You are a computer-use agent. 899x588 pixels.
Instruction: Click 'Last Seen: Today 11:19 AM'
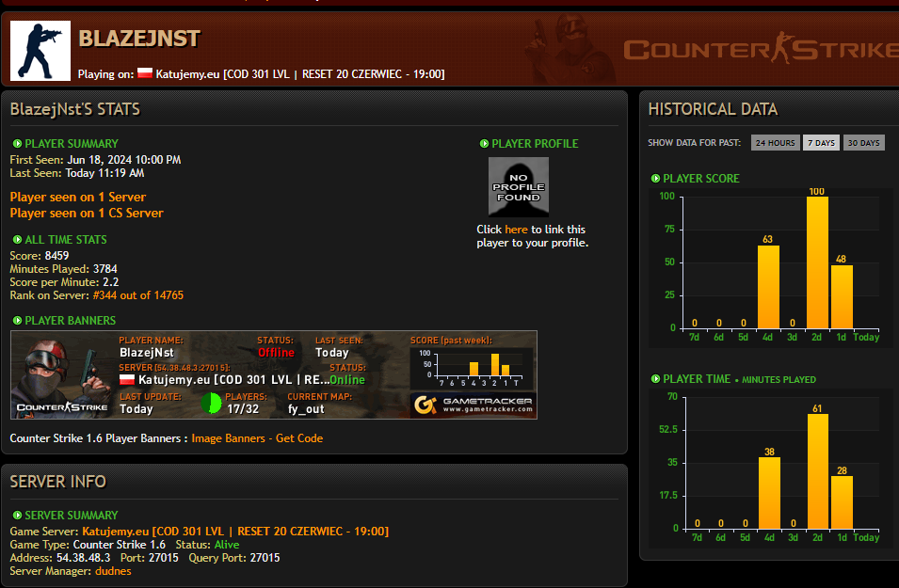(77, 173)
